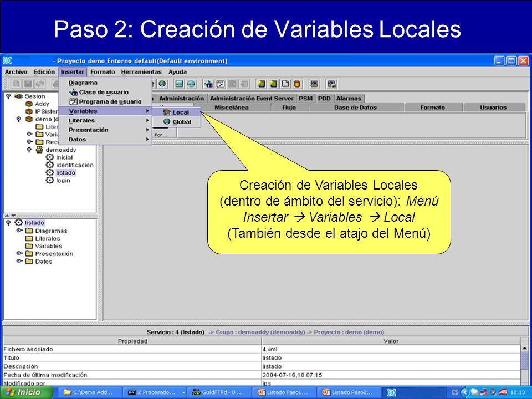Select Diagrama in the Insertar menu

[x=105, y=83]
